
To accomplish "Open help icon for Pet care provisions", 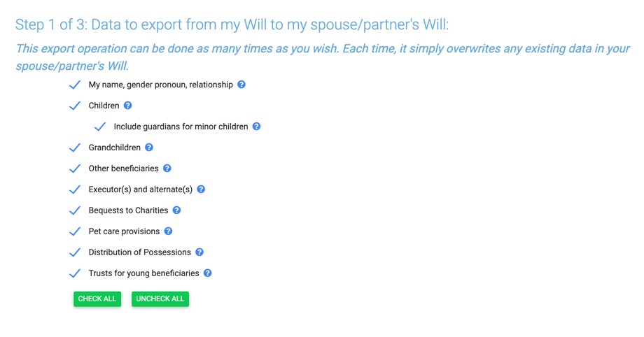I will pos(168,231).
